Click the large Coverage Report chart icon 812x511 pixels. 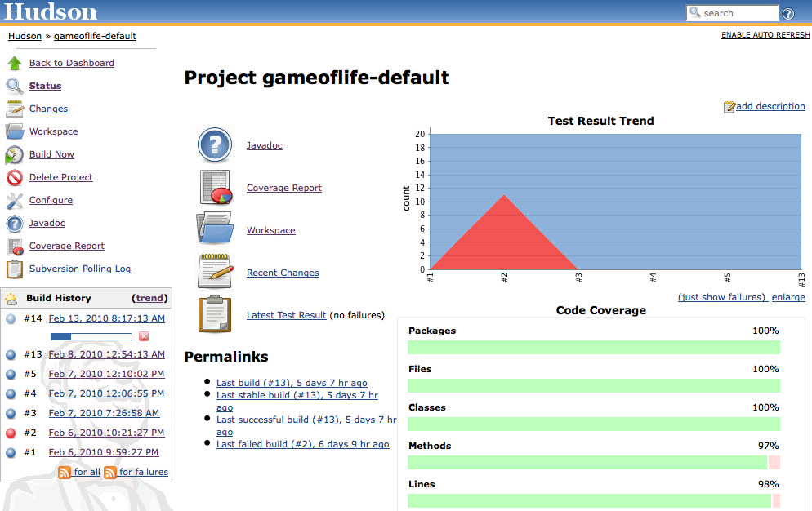[x=215, y=188]
